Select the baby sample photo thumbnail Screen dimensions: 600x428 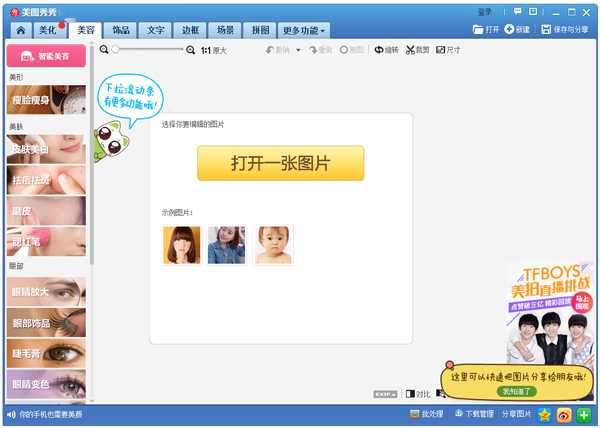tap(273, 245)
